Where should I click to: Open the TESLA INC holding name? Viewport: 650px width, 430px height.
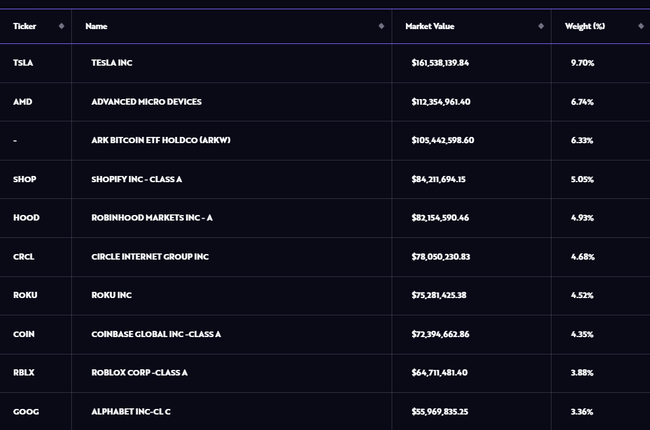112,63
